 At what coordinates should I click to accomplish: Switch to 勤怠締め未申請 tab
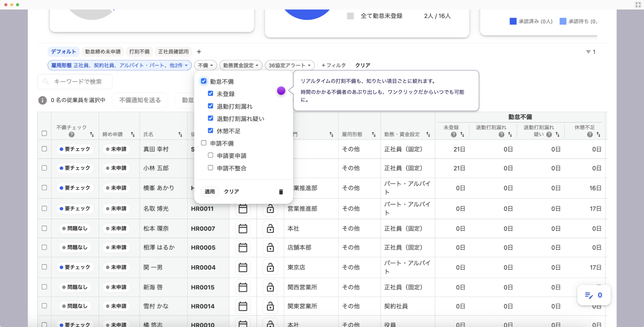pyautogui.click(x=103, y=52)
